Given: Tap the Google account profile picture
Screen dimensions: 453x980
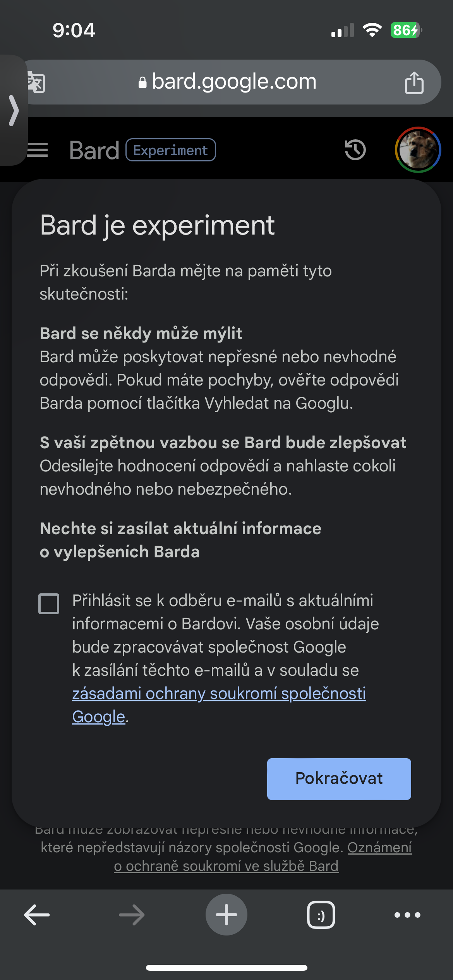Looking at the screenshot, I should [418, 150].
